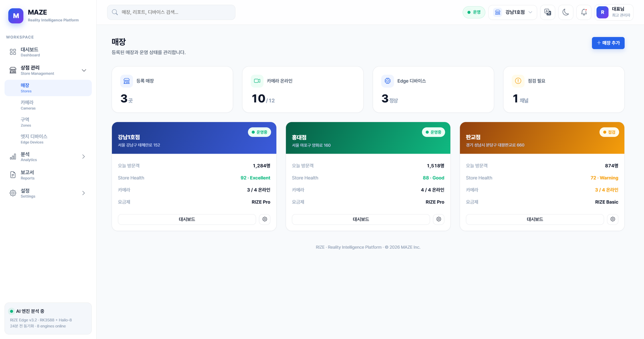Screen dimensions: 644x339
Task: Expand the 설정 Settings section chevron
Action: pos(84,193)
